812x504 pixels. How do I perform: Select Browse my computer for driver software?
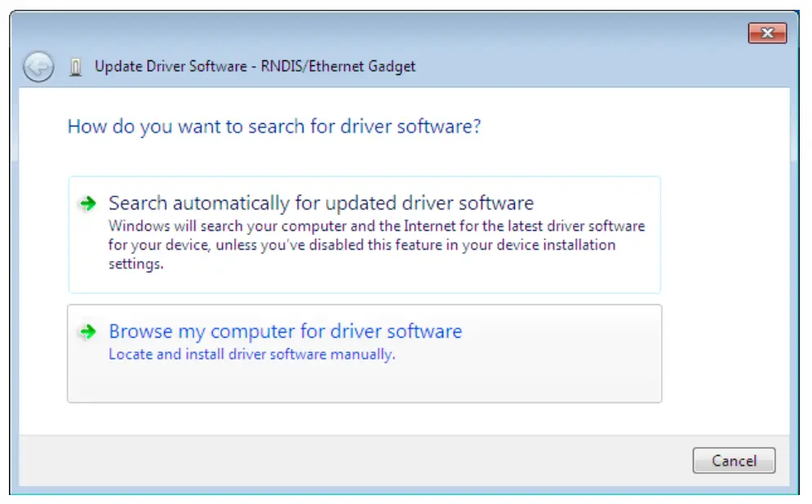click(285, 332)
